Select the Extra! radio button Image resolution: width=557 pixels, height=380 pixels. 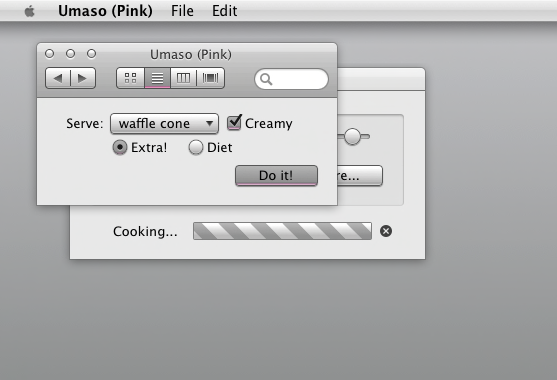click(x=120, y=147)
